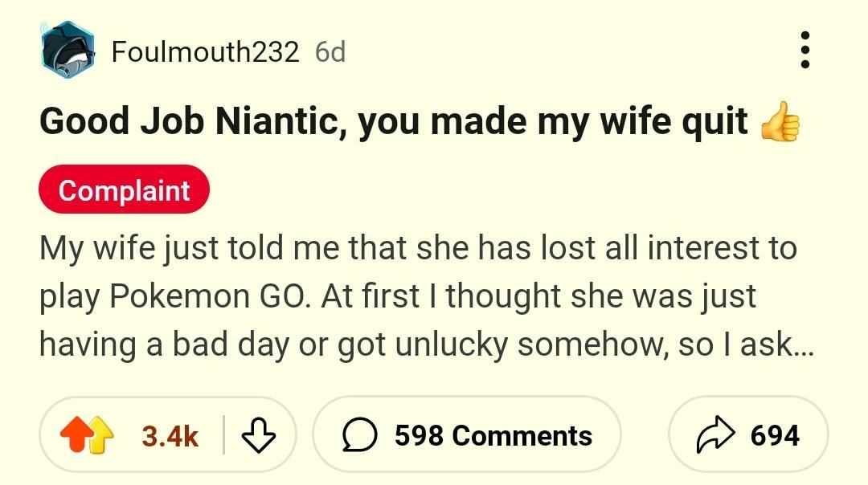Click the divider line inside the vote pill
Viewport: 868px width, 485px height.
[x=224, y=436]
